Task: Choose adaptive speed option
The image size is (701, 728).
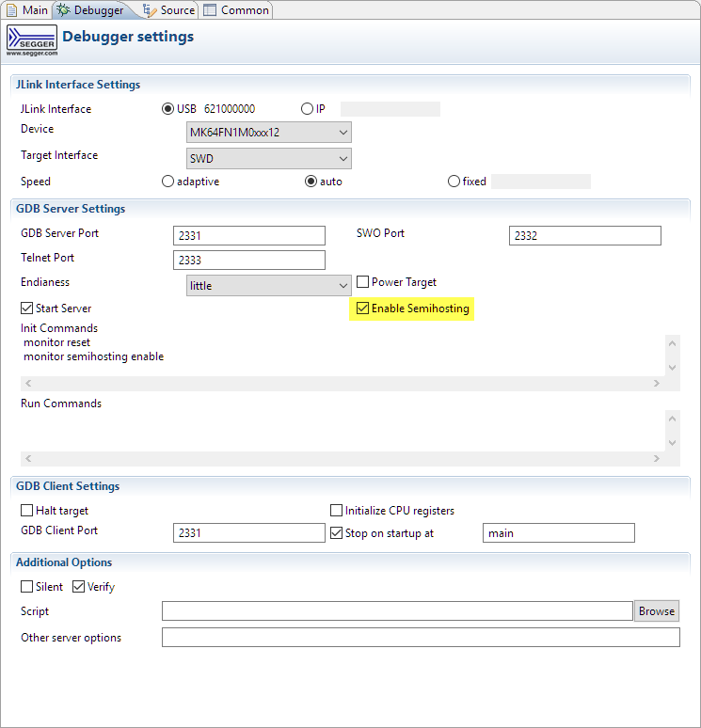Action: click(x=168, y=182)
